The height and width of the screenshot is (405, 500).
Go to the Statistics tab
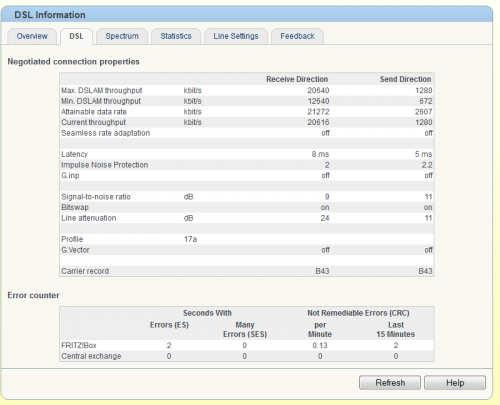[176, 36]
